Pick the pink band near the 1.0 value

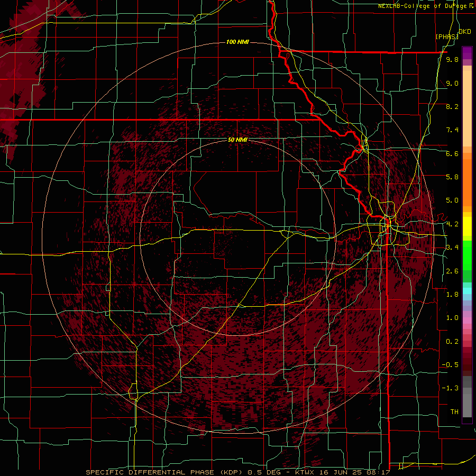click(x=467, y=321)
